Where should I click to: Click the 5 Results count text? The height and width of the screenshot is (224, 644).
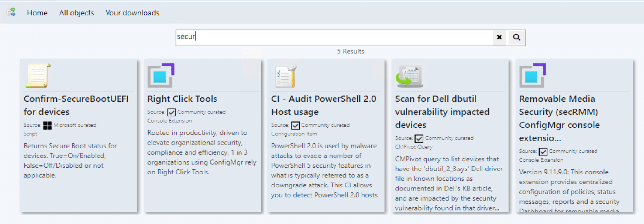point(351,51)
